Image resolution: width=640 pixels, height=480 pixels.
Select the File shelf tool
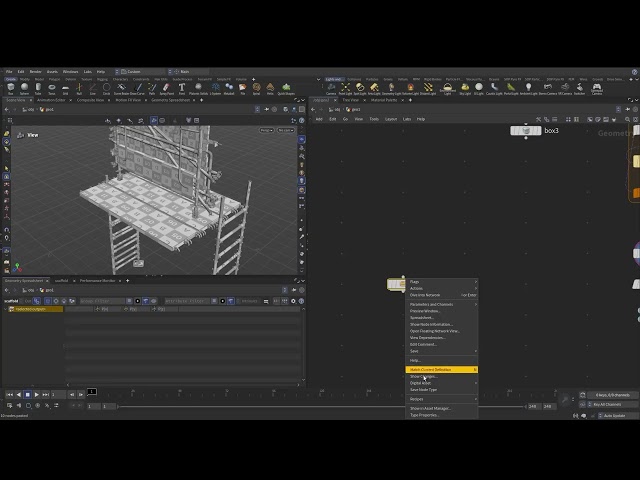click(x=242, y=89)
